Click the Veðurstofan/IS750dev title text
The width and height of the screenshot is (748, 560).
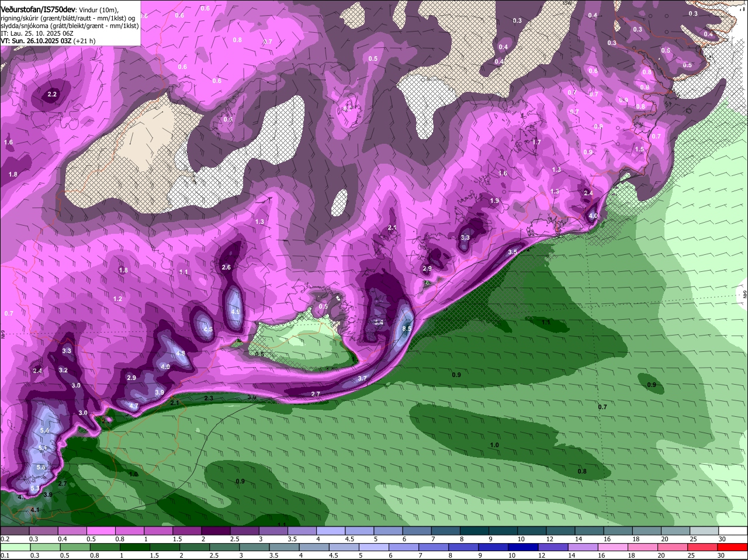37,10
